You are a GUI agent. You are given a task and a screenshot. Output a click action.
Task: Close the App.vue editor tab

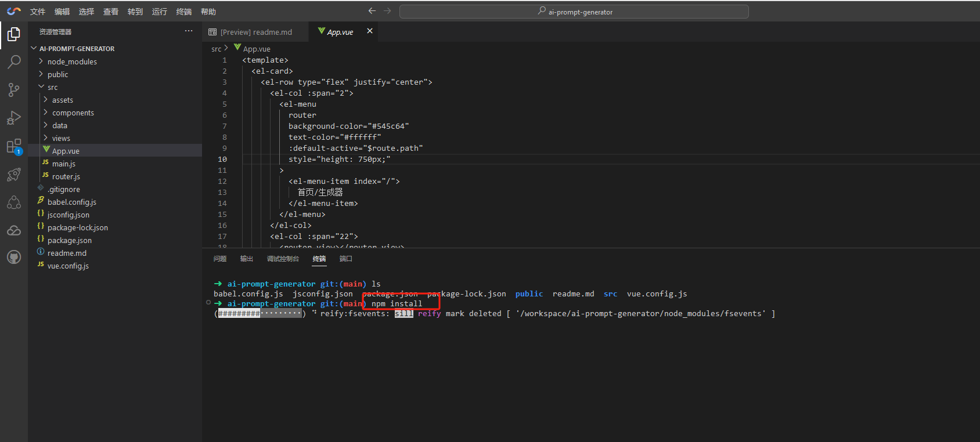click(x=370, y=31)
